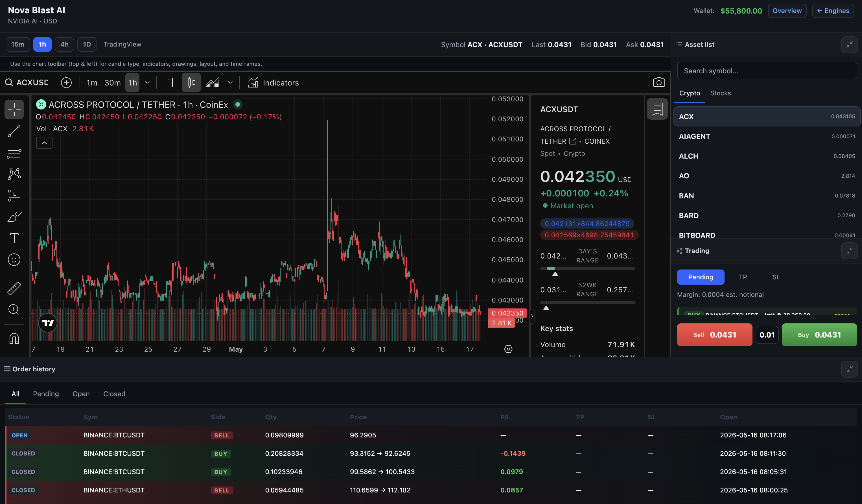Add a symbol to compare with plus icon
The height and width of the screenshot is (504, 862).
[66, 82]
